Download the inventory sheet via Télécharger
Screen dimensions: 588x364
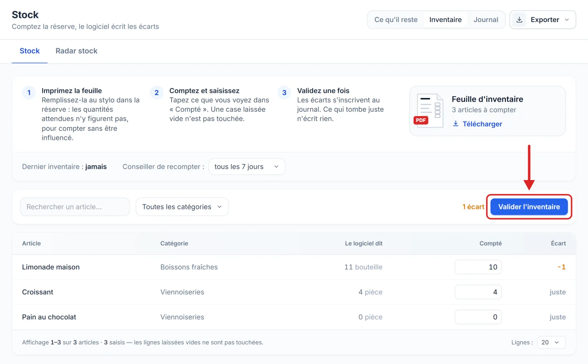[477, 124]
